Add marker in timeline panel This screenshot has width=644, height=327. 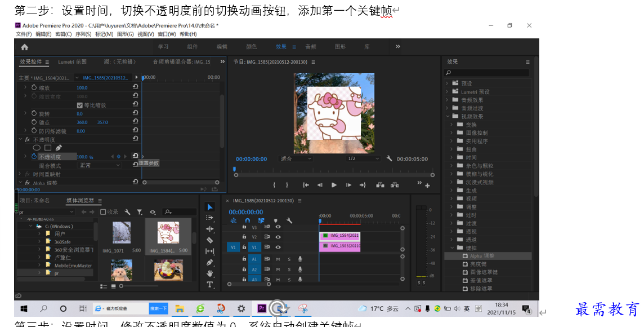tap(275, 221)
